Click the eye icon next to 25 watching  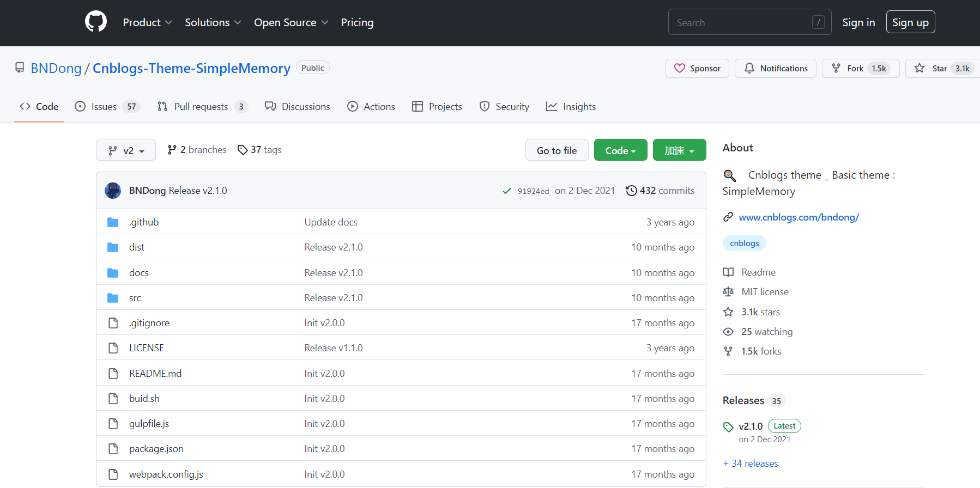728,332
